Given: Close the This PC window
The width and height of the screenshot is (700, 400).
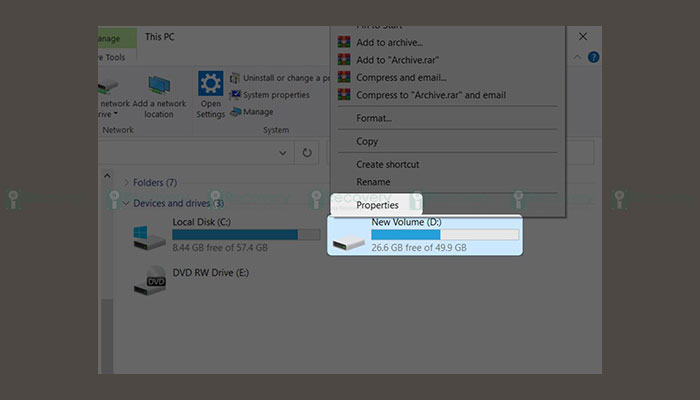Looking at the screenshot, I should tap(583, 37).
